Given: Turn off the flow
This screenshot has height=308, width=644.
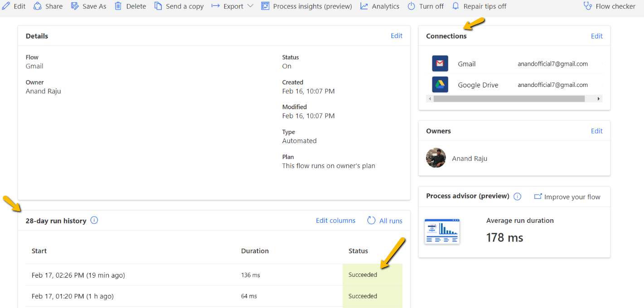Looking at the screenshot, I should tap(425, 6).
